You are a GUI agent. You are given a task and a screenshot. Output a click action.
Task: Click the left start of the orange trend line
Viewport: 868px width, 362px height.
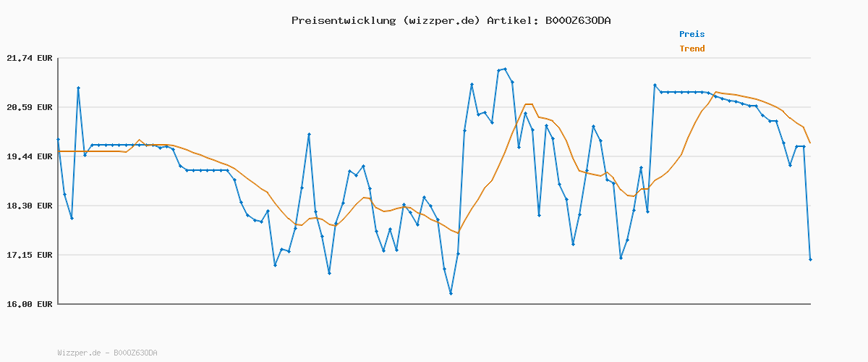[59, 151]
